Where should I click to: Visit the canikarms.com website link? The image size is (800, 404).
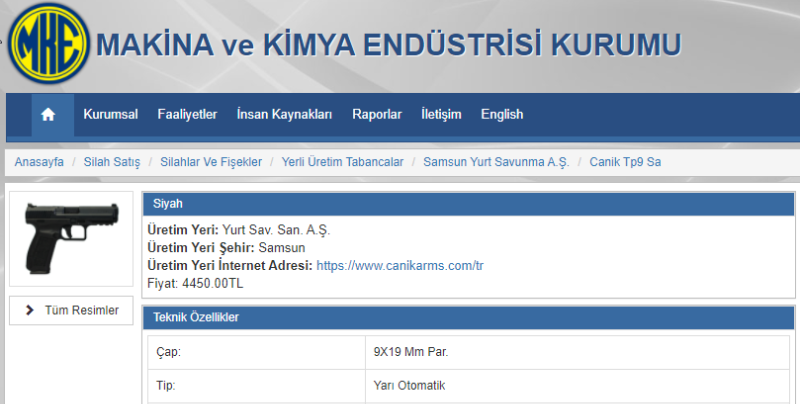tap(400, 266)
